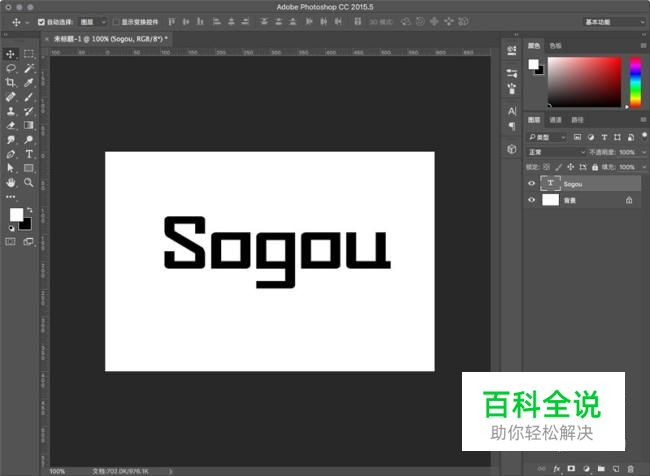Viewport: 650px width, 476px height.
Task: Open the Layers panel flyout menu
Action: pos(643,119)
